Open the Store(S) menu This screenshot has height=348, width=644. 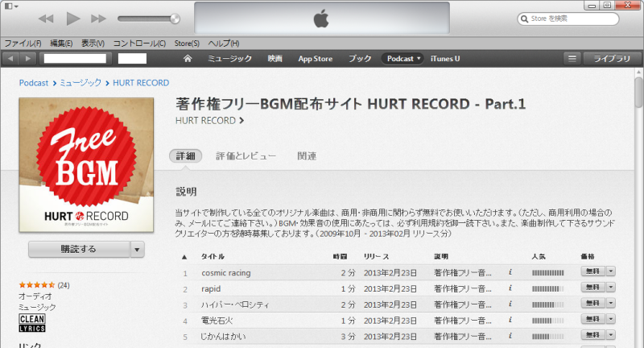click(x=187, y=43)
